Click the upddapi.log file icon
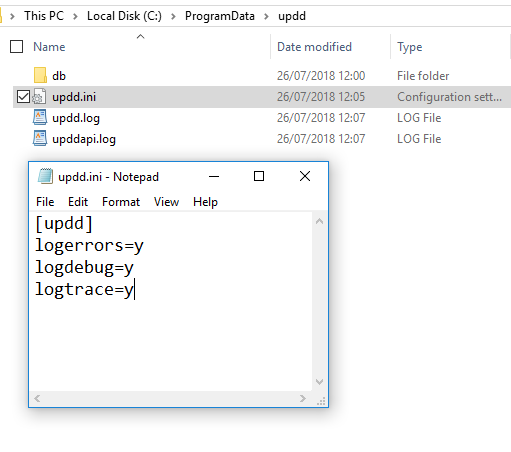Screen dimensions: 511x452 [40, 139]
